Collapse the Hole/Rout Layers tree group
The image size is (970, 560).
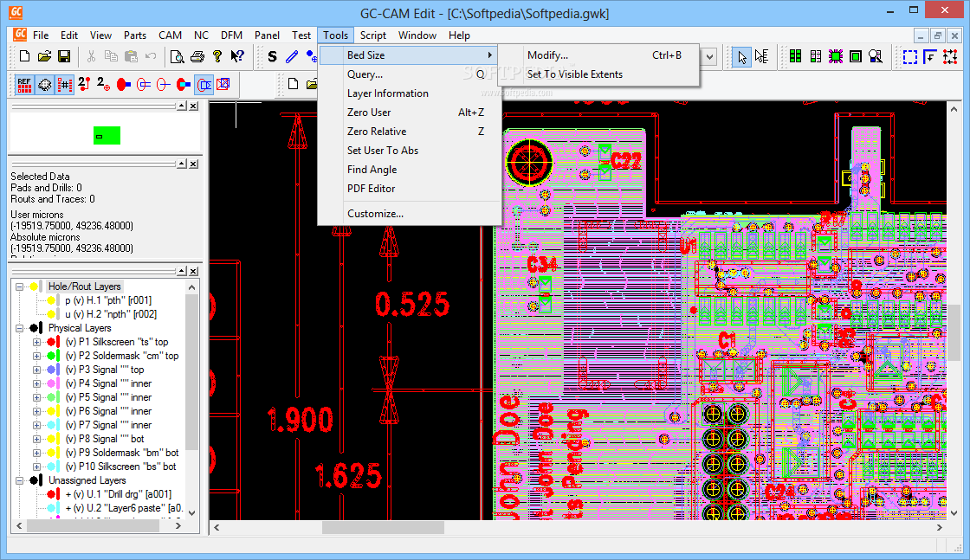click(19, 286)
